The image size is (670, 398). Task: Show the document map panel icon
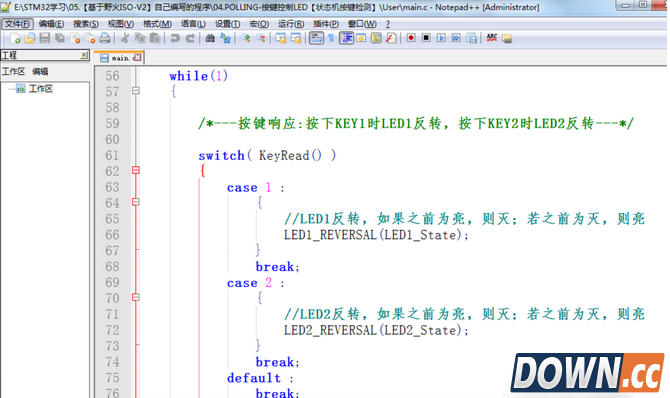click(376, 38)
